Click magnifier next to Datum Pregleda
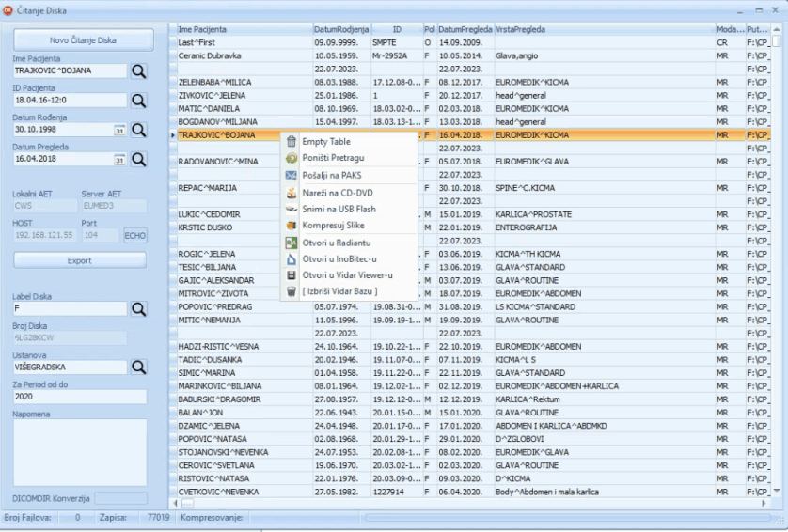 (138, 159)
